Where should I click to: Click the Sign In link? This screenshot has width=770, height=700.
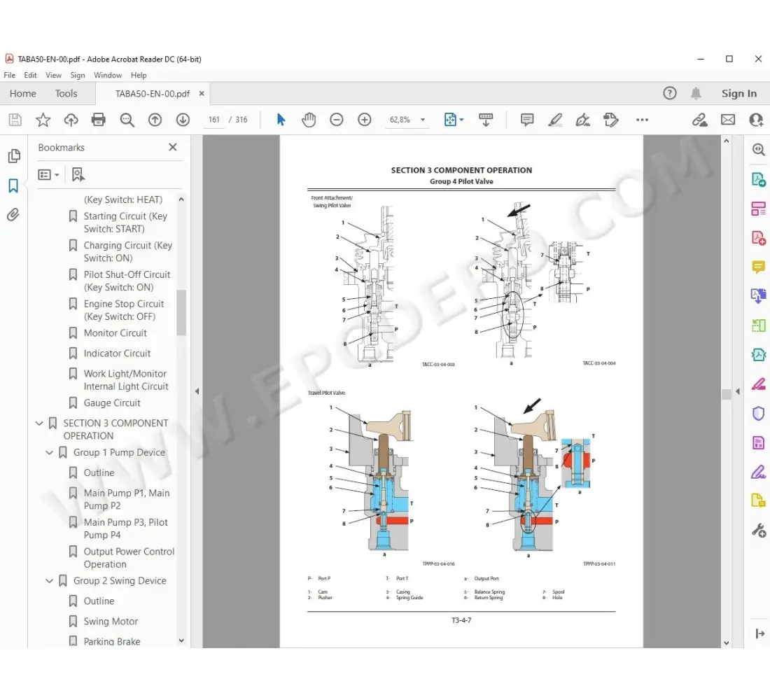tap(738, 93)
